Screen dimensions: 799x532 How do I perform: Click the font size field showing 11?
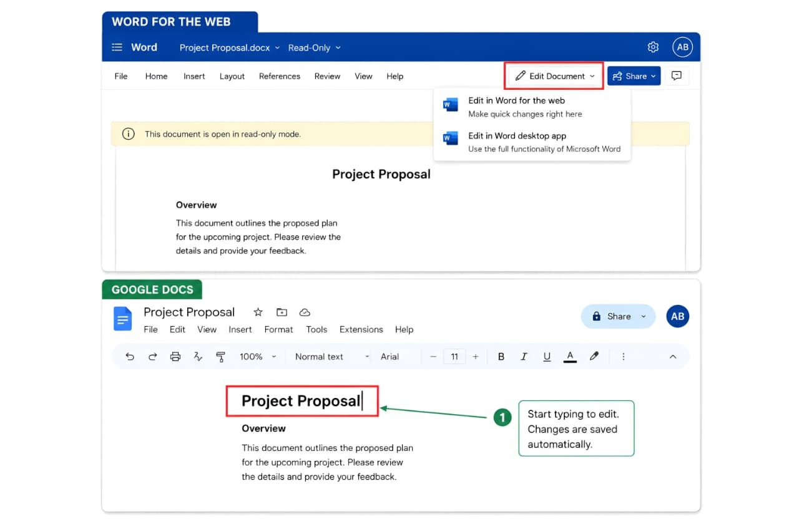point(454,357)
